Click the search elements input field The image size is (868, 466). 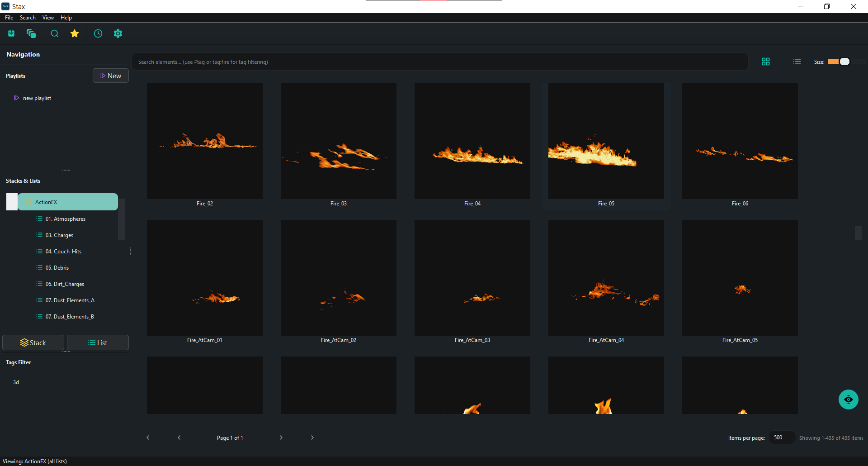tap(439, 62)
